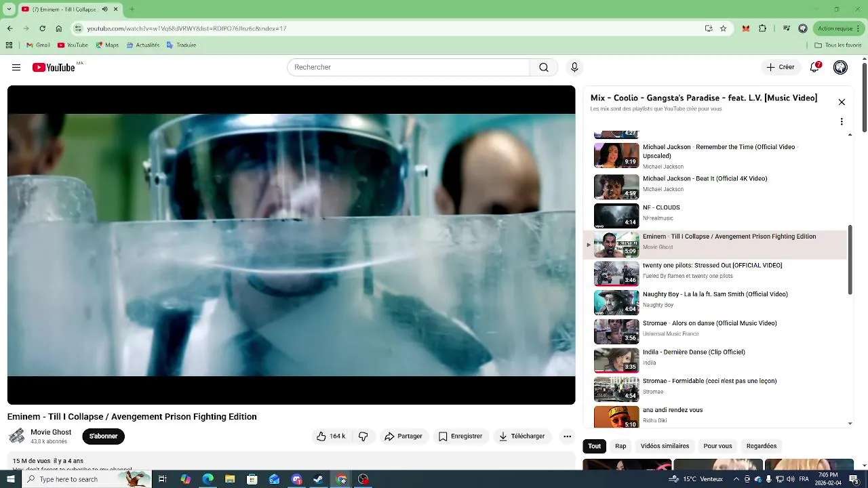
Task: Open the Créer upload button
Action: point(781,67)
